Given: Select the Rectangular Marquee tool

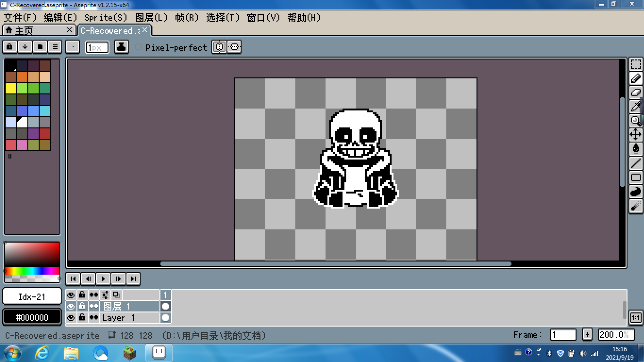Looking at the screenshot, I should pos(636,64).
